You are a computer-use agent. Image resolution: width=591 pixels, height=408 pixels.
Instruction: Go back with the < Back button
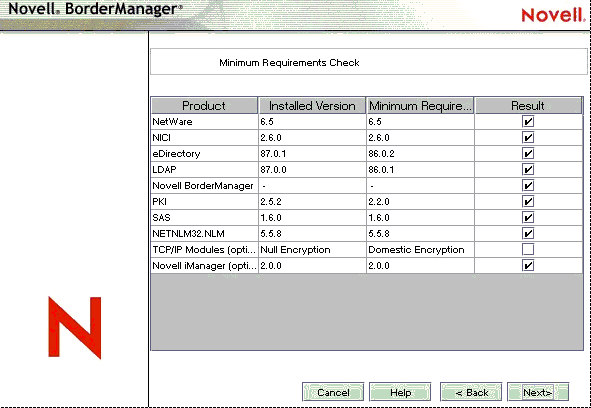tap(471, 392)
